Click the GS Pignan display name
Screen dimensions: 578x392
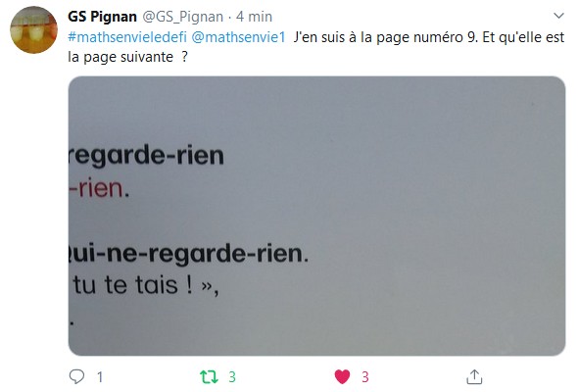pyautogui.click(x=102, y=17)
